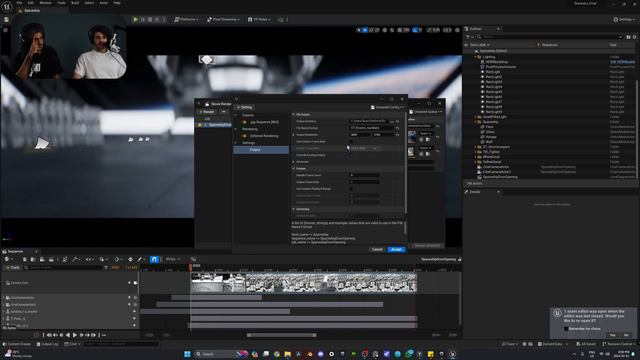This screenshot has height=360, width=640.
Task: Click the Outliner search field
Action: (x=551, y=37)
